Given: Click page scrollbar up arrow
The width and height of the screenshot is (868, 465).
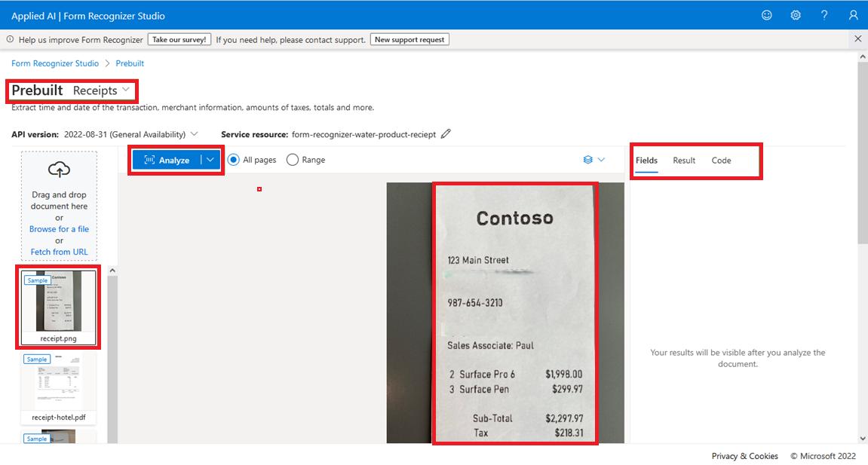Looking at the screenshot, I should [863, 57].
